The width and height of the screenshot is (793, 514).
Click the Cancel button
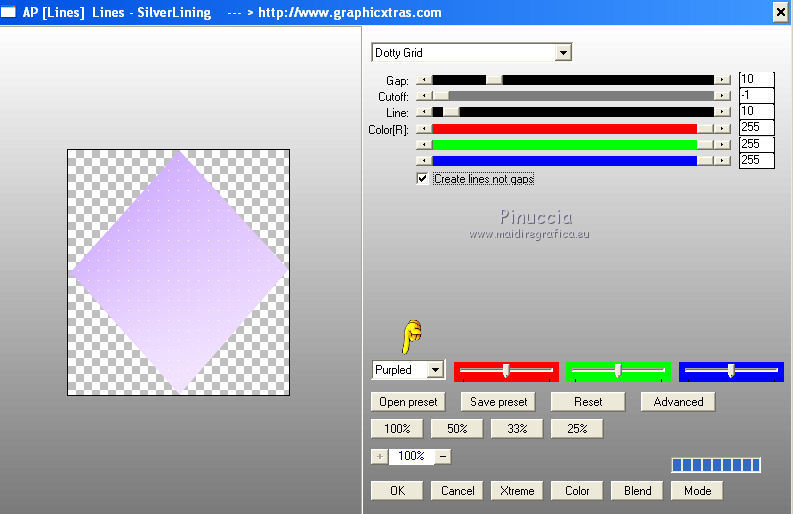point(457,491)
